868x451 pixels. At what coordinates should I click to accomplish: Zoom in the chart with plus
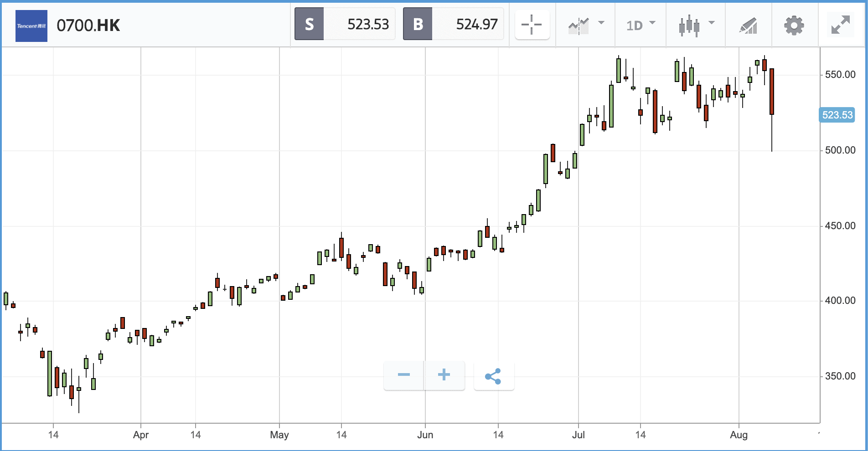tap(444, 375)
